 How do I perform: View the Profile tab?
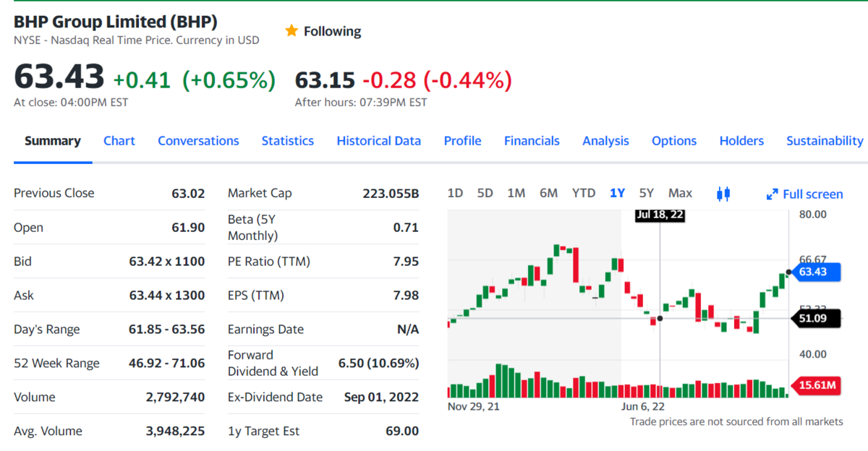click(x=463, y=141)
